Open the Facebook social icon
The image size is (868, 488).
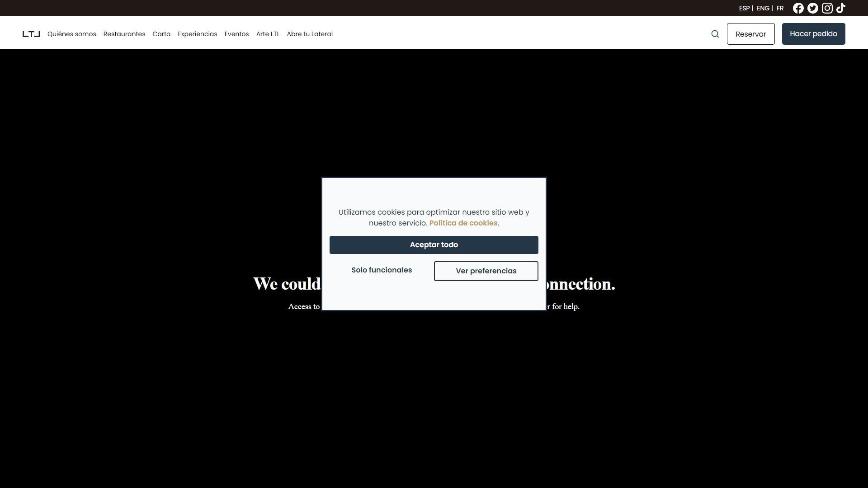[798, 8]
